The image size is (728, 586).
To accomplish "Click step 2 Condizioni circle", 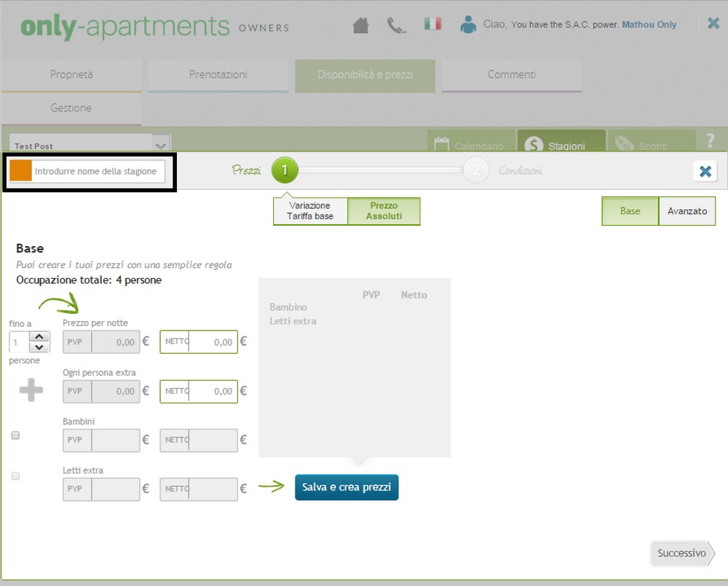I will click(475, 171).
